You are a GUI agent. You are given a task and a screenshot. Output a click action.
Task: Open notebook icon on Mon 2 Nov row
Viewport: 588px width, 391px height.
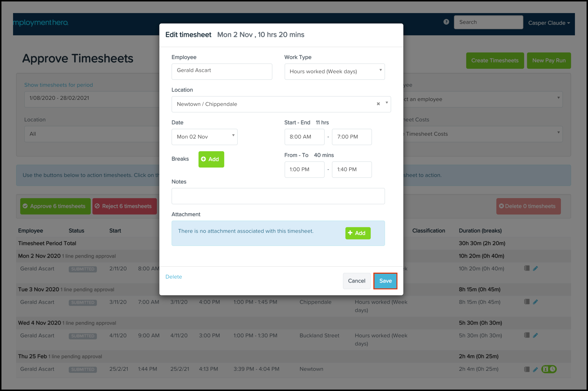[x=527, y=268]
